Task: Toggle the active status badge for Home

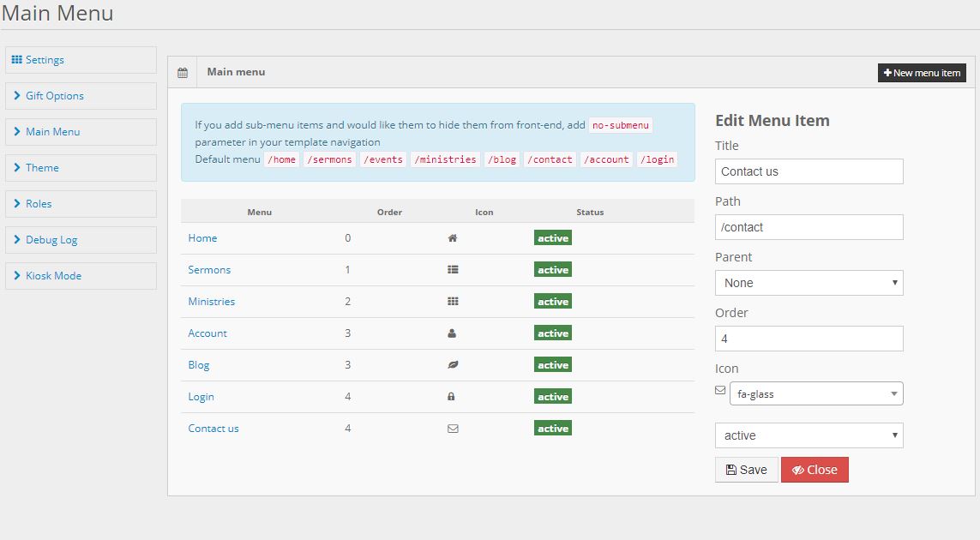Action: pos(553,238)
